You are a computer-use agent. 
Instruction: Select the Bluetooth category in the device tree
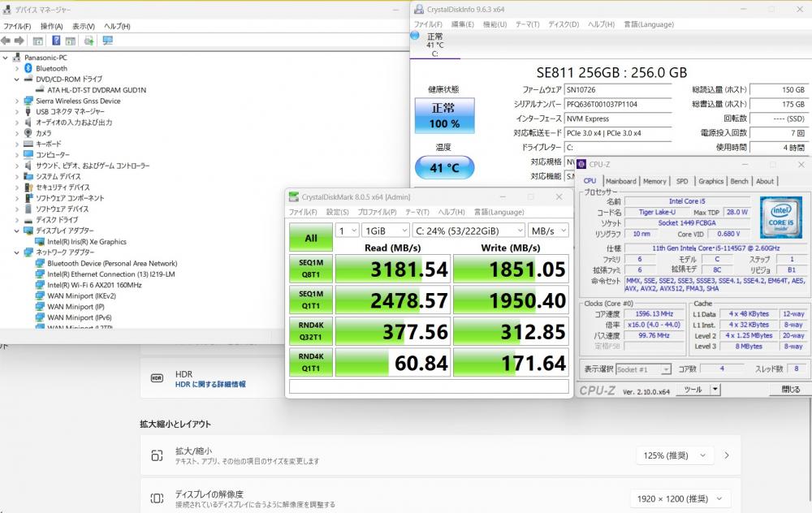coord(51,68)
